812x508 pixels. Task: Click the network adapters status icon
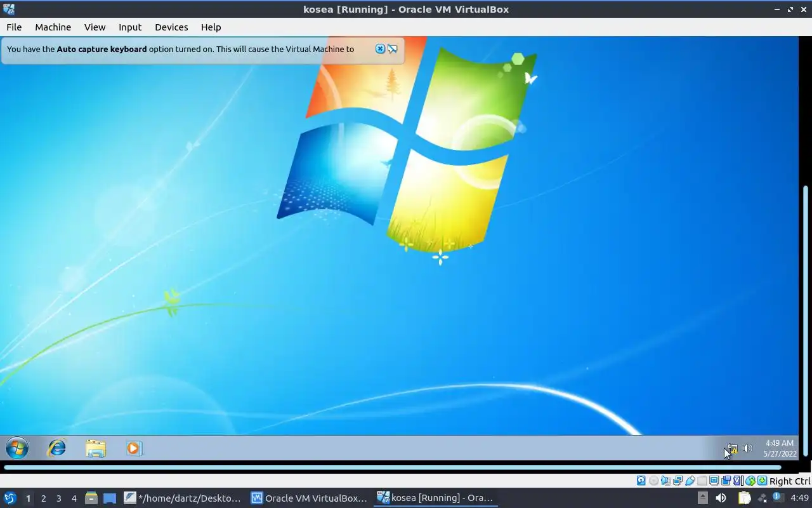(678, 481)
